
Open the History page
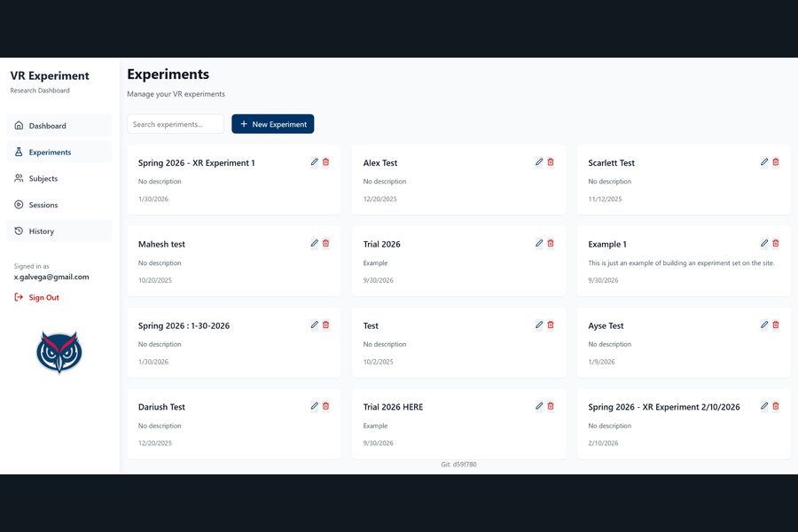point(59,231)
